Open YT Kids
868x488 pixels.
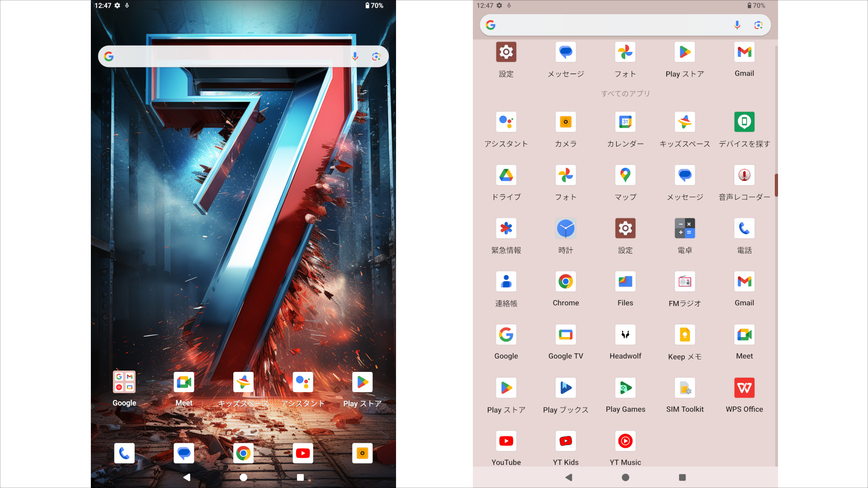point(566,441)
